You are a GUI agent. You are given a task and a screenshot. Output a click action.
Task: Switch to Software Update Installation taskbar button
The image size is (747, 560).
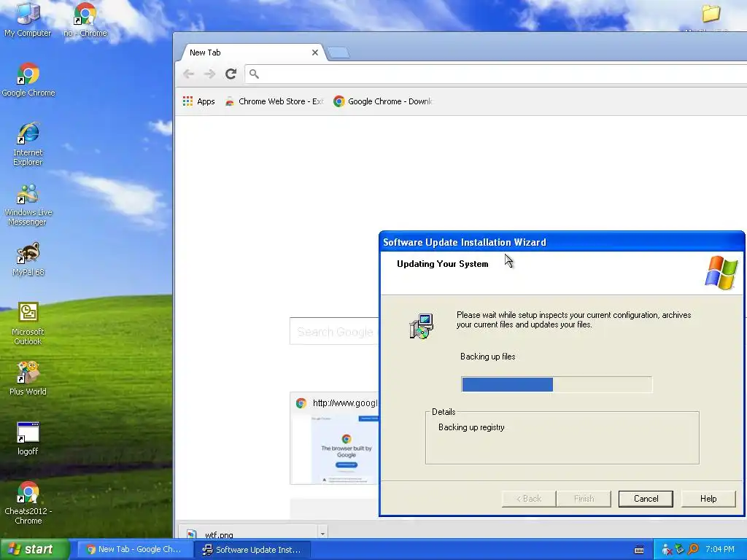[252, 550]
